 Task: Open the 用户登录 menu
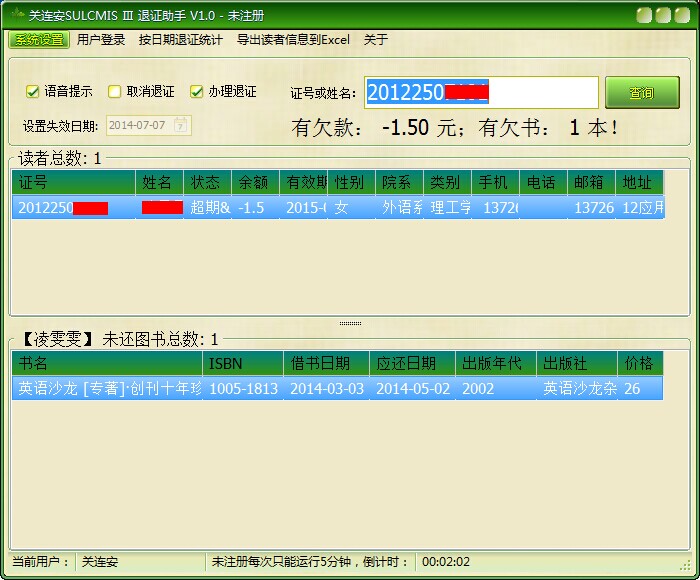[101, 40]
